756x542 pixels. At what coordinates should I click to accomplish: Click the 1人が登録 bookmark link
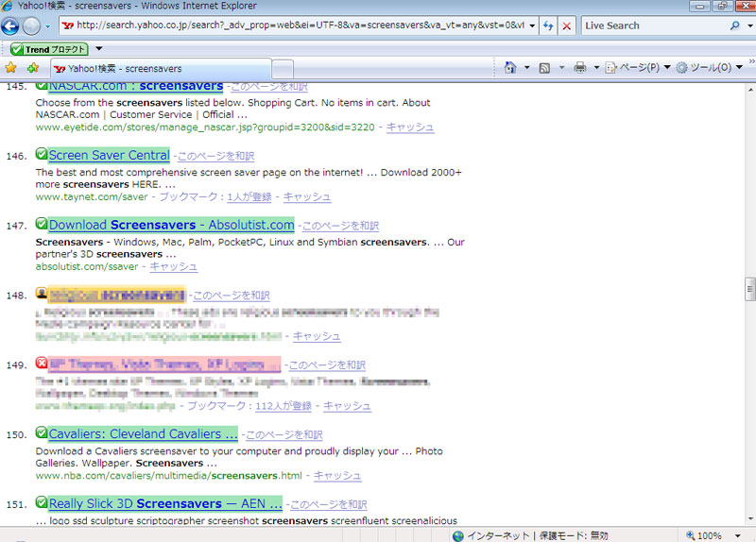pyautogui.click(x=249, y=197)
